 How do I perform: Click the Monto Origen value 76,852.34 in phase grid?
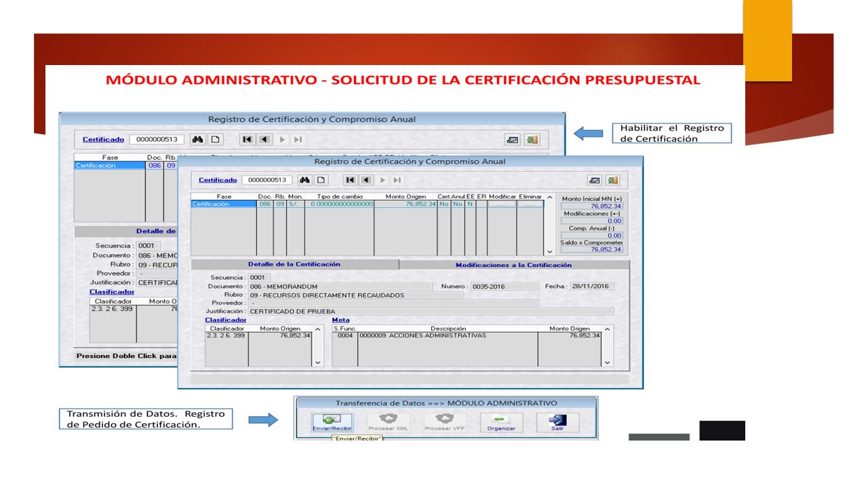point(406,203)
